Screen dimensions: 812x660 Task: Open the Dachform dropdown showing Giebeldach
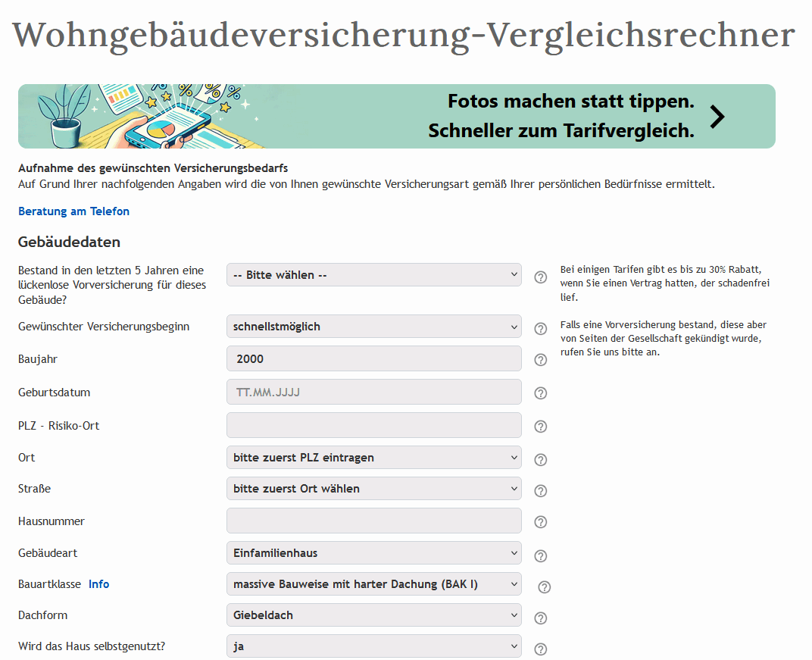click(374, 615)
